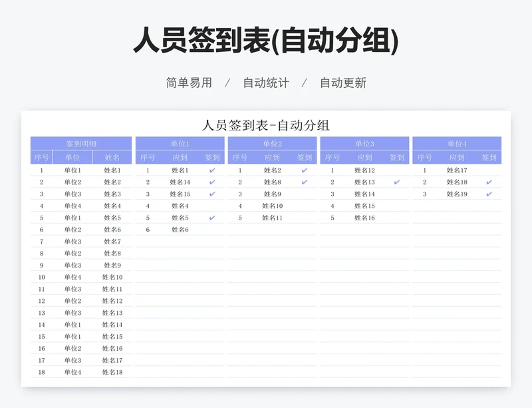532x408 pixels.
Task: Select 姓名13 in the 签到明细 list
Action: 112,313
